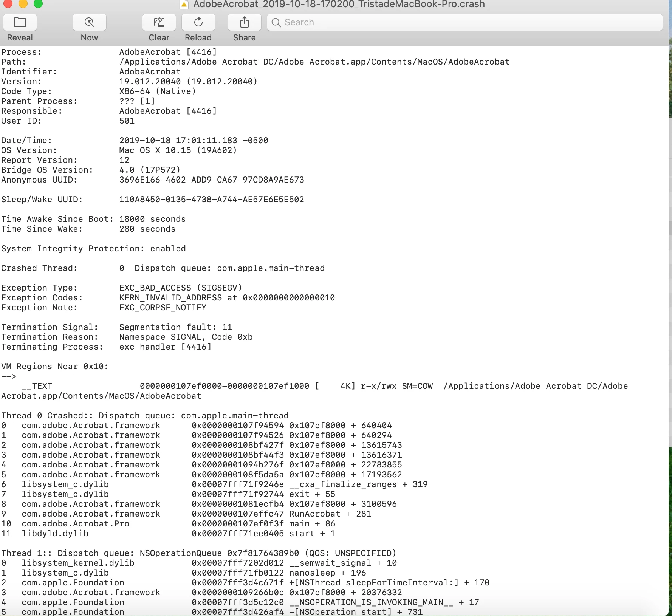Click 18000 seconds awake value
Screen dimensions: 672x616
[153, 219]
